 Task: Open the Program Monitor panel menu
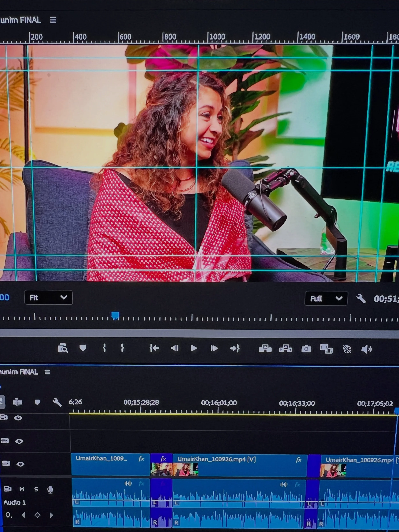tap(53, 20)
